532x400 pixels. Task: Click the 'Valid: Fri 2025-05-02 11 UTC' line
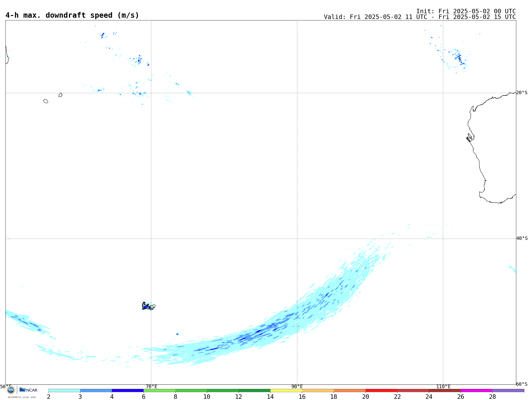(420, 17)
